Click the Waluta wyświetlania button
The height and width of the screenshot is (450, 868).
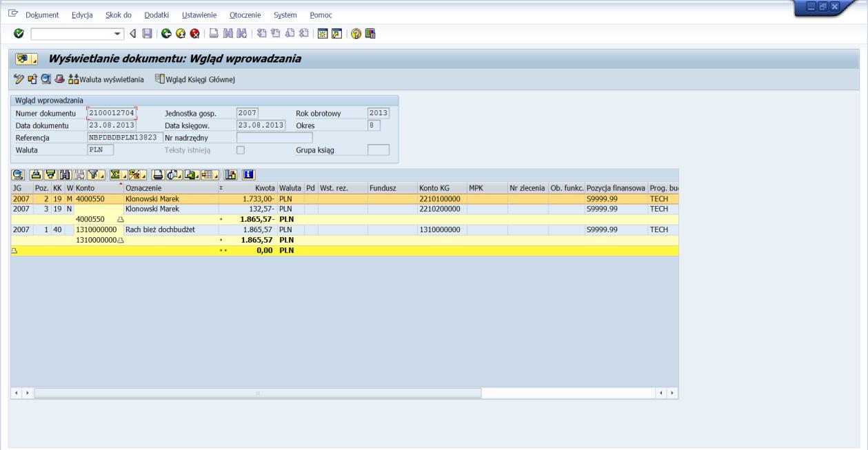[x=106, y=80]
